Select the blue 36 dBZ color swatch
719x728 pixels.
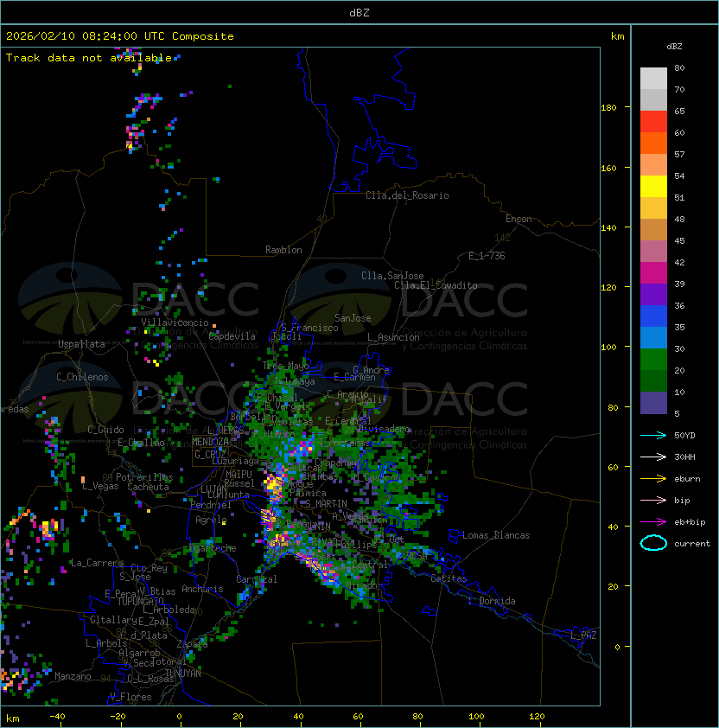click(653, 316)
